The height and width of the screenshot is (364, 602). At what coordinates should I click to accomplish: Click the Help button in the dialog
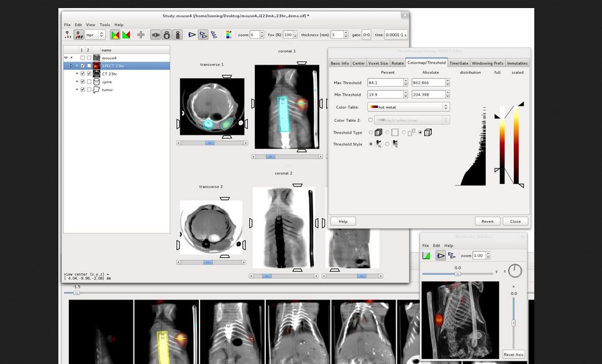pos(343,221)
